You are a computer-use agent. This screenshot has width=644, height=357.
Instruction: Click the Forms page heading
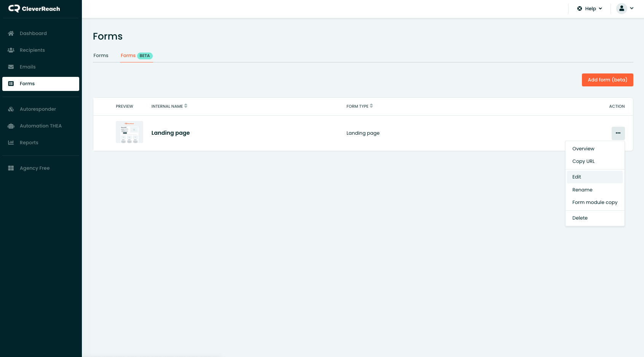108,37
